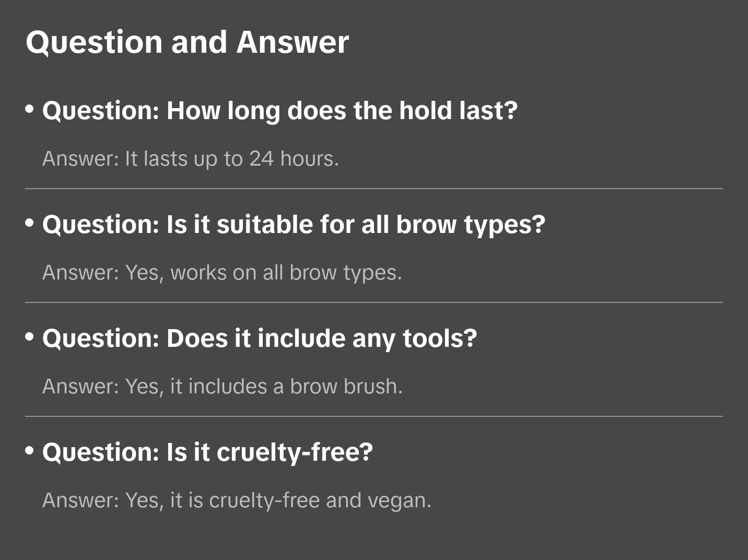Screen dimensions: 748x560
Task: Click the bullet next to the cruelty-free question
Action: 30,451
